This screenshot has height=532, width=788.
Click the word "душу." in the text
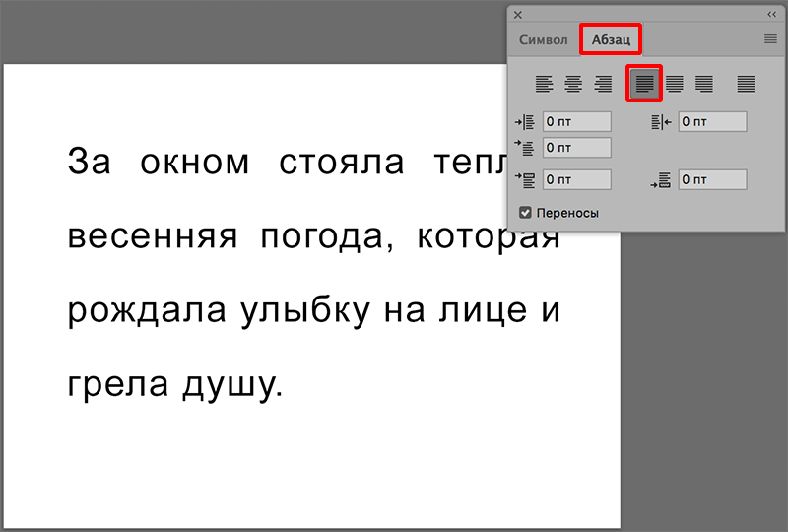[232, 386]
